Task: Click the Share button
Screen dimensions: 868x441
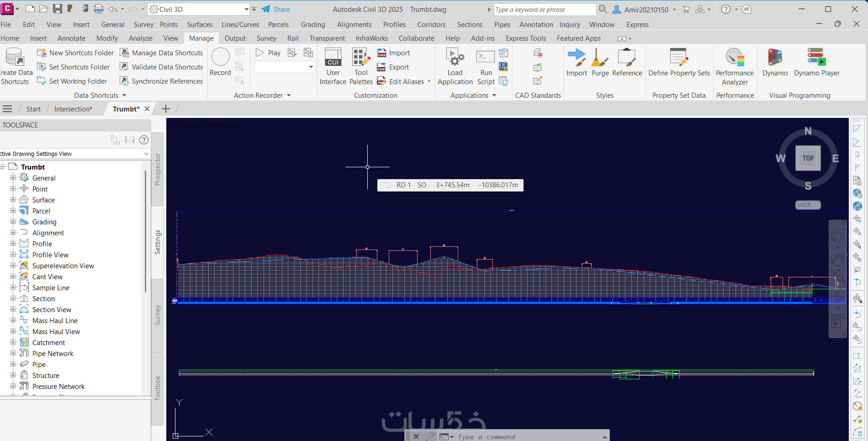Action: click(276, 9)
